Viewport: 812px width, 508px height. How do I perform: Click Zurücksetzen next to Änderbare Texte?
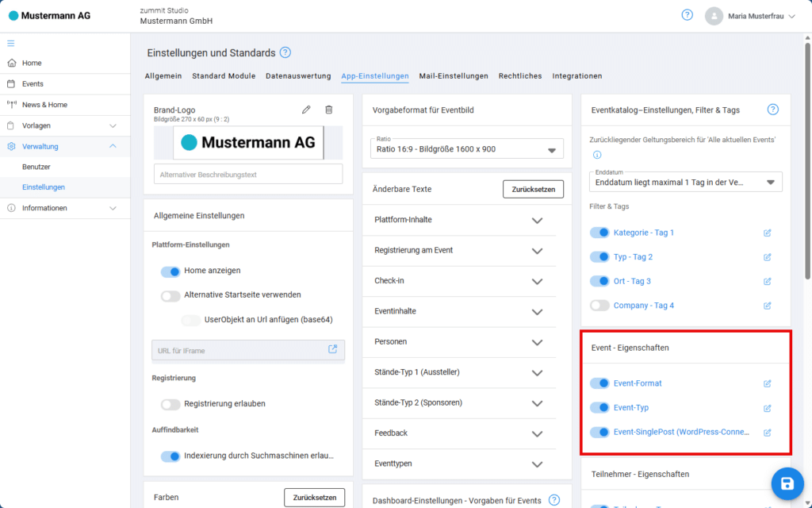click(x=534, y=189)
